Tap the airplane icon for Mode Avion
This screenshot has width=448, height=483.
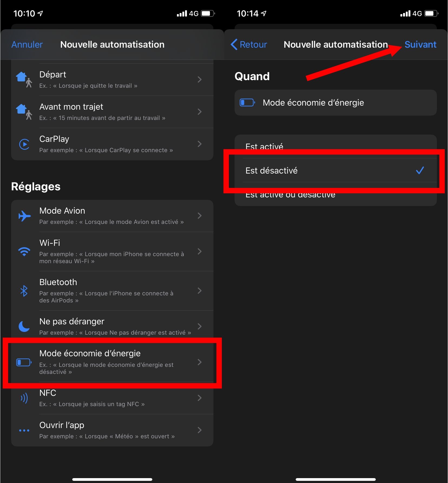pyautogui.click(x=24, y=216)
